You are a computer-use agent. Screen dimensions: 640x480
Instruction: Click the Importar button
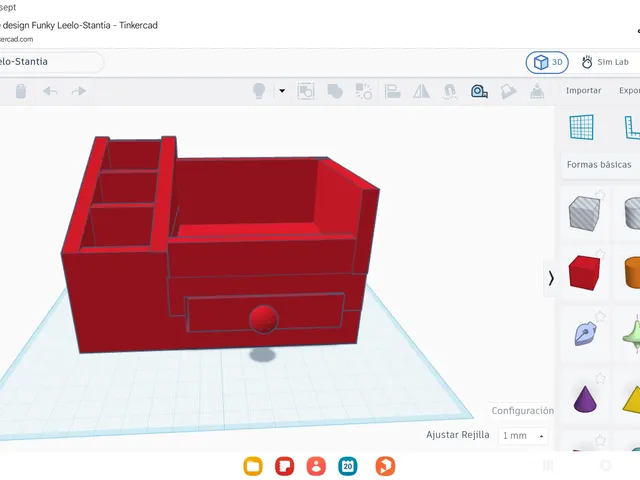click(x=583, y=90)
